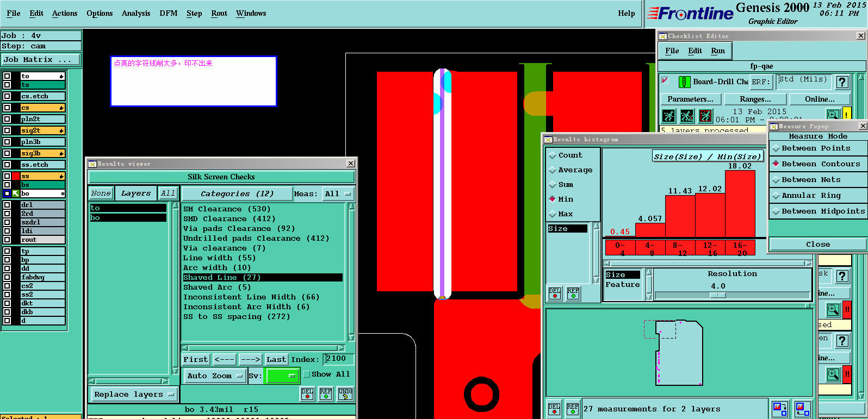Click the Last navigation button

click(x=276, y=359)
